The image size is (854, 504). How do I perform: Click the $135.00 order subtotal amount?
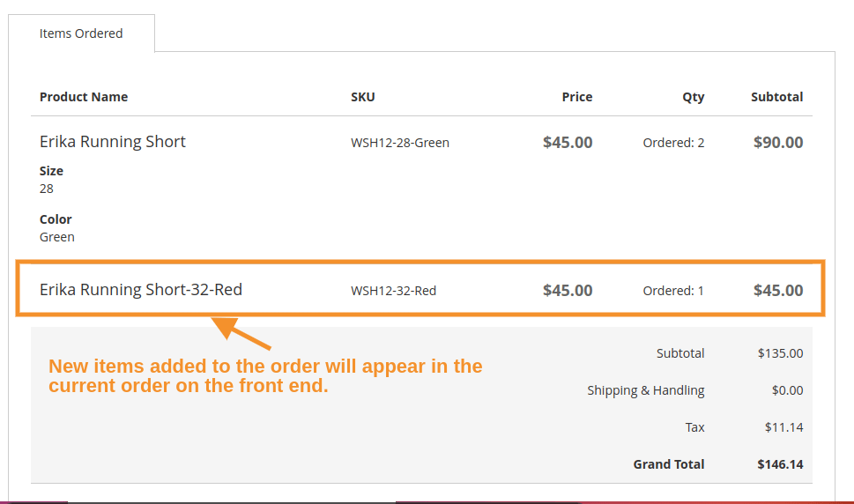(x=780, y=353)
